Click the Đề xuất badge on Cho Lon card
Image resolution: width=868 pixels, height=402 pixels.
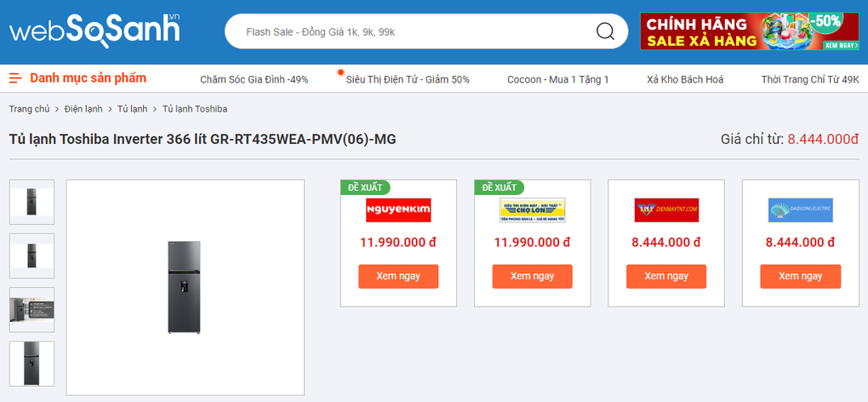pyautogui.click(x=500, y=187)
